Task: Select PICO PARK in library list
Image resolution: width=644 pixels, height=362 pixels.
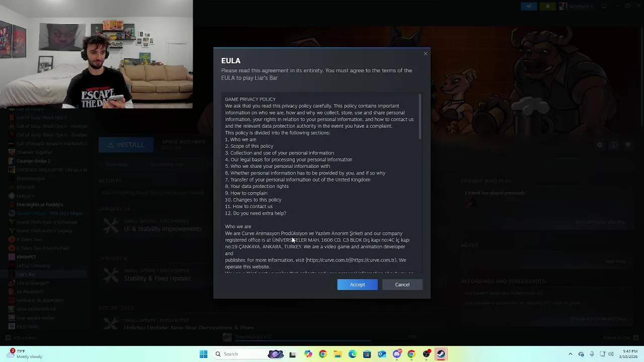Action: 28,326
